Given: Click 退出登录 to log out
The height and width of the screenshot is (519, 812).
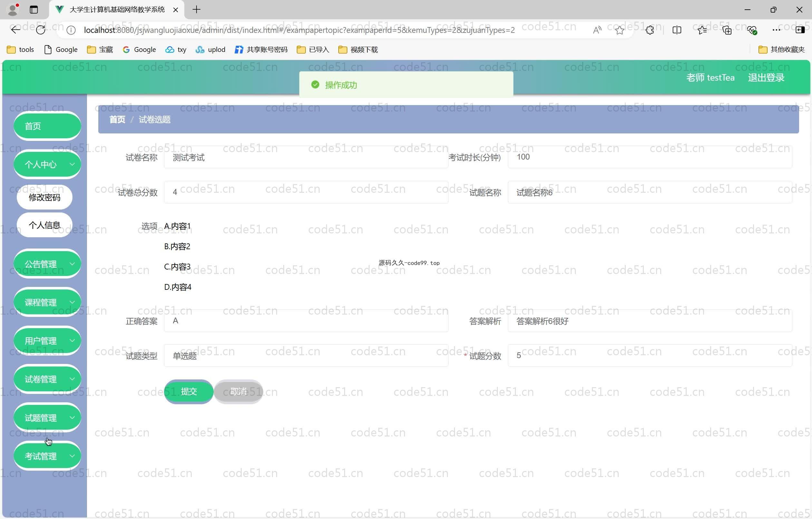Looking at the screenshot, I should coord(766,78).
